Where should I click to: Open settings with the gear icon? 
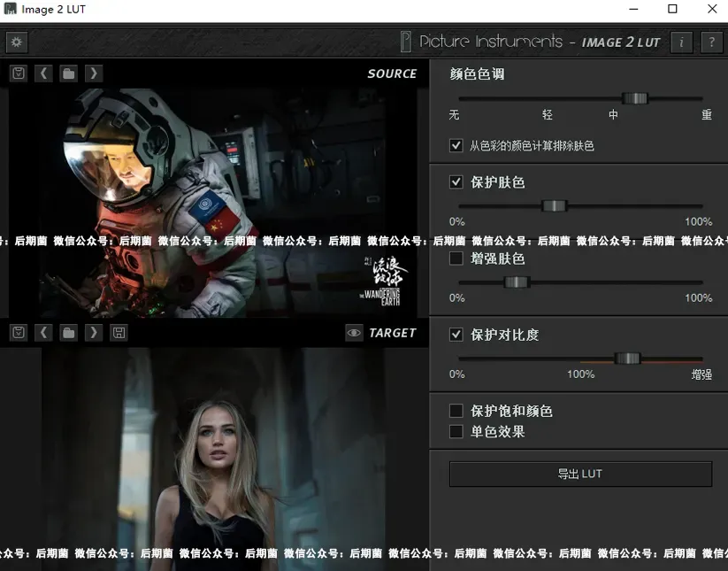(17, 42)
